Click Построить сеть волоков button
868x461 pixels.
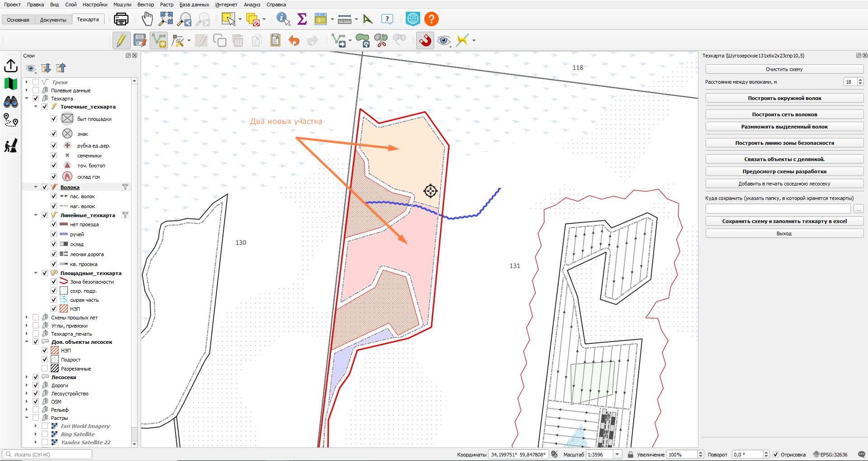tap(784, 114)
